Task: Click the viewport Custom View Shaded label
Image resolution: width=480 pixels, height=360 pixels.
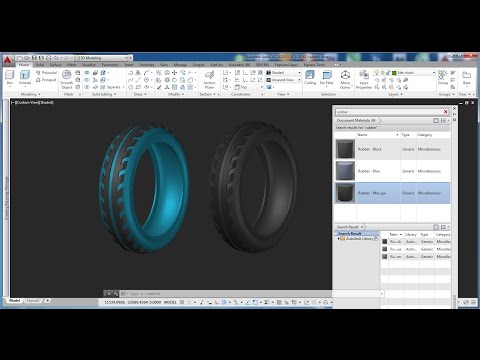Action: pyautogui.click(x=32, y=102)
